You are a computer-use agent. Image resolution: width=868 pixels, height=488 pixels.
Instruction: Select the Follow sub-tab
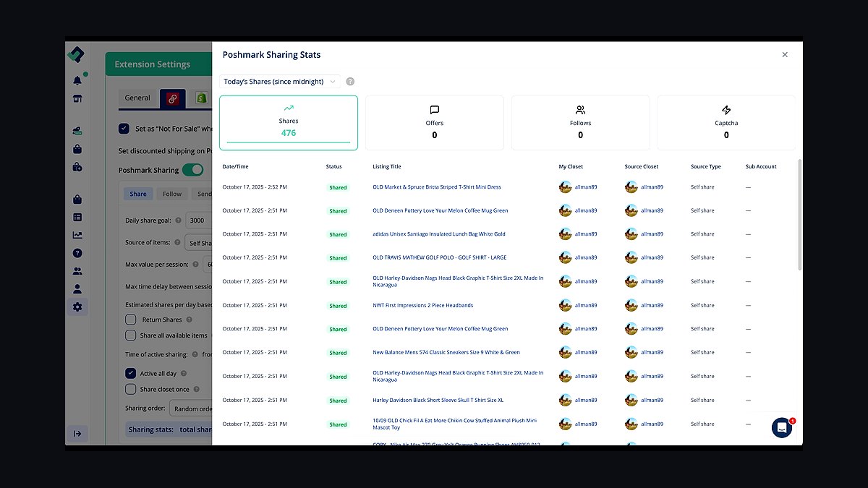172,194
